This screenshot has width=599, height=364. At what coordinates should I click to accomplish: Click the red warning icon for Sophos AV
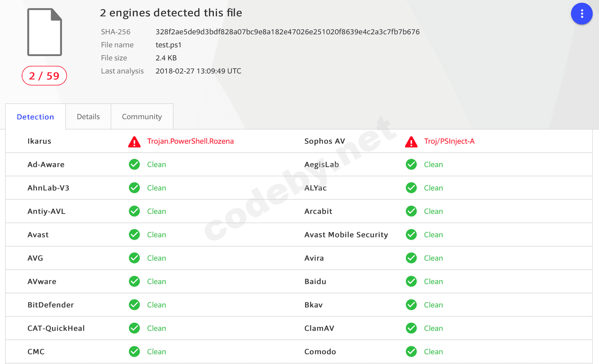coord(411,142)
